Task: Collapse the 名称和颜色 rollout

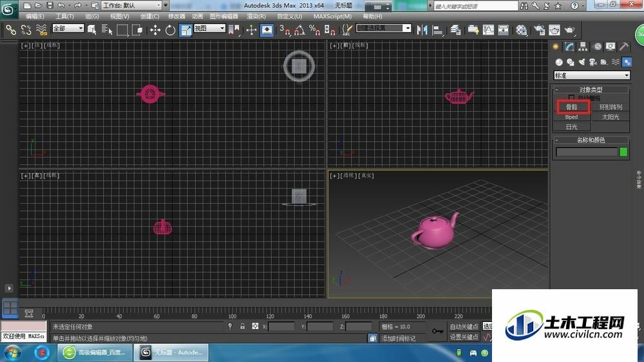Action: (x=591, y=140)
